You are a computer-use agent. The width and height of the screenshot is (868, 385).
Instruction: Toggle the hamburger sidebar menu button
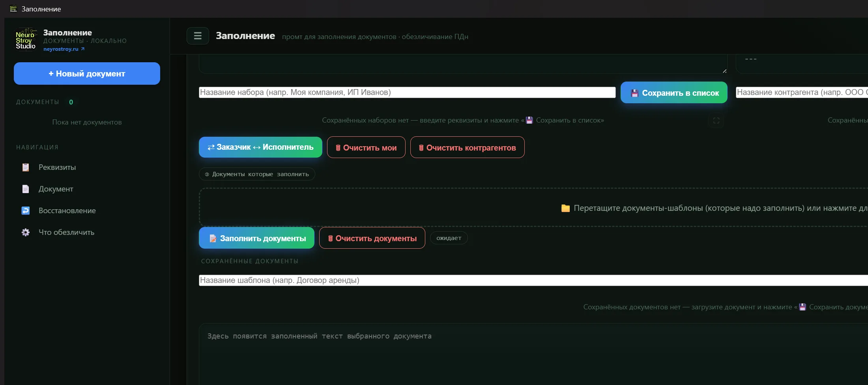point(198,36)
